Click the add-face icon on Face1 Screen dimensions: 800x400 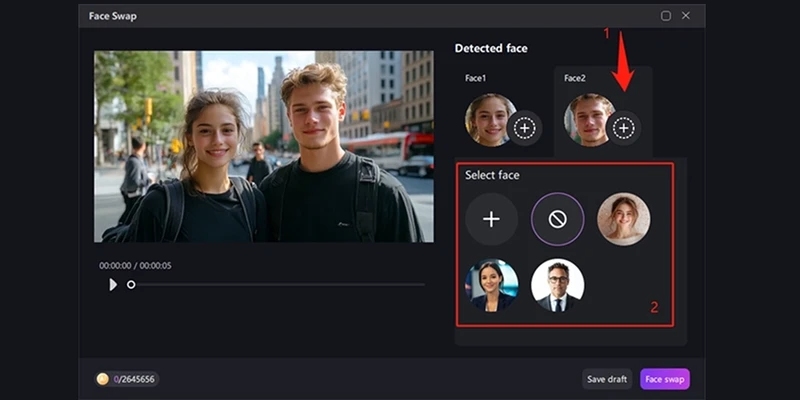(x=525, y=128)
